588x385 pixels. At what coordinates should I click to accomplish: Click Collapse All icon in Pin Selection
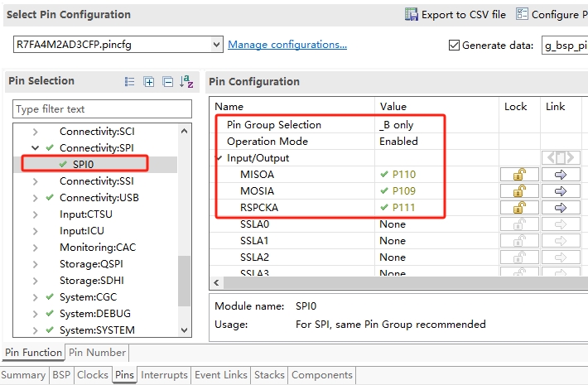[x=167, y=81]
